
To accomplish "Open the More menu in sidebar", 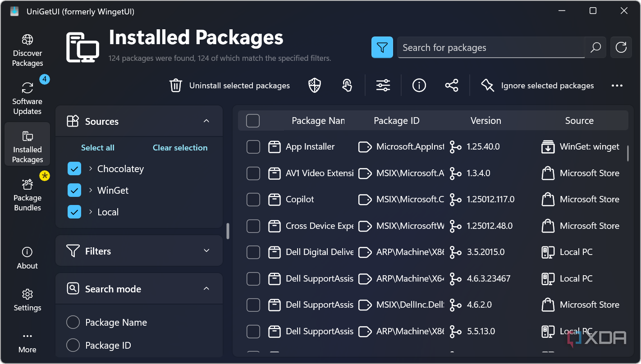I will [27, 342].
